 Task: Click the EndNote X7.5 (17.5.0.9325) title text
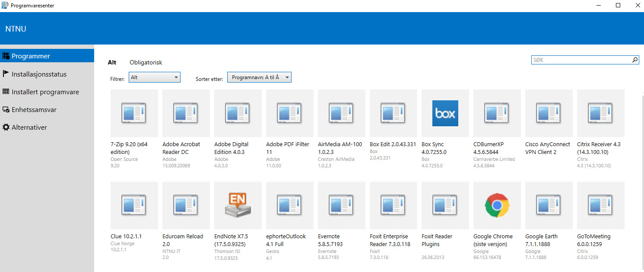click(x=231, y=240)
